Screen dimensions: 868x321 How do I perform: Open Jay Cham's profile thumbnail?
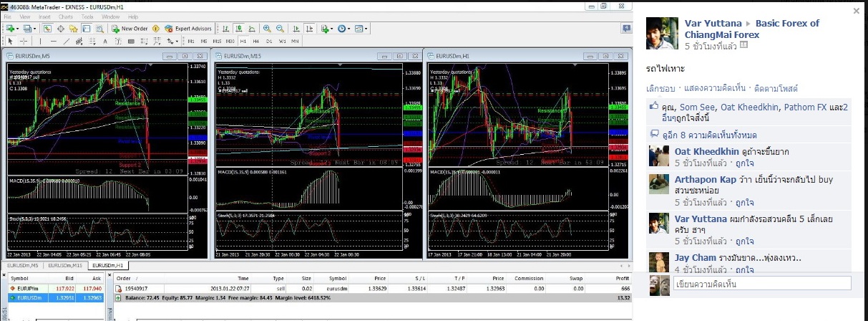[659, 262]
